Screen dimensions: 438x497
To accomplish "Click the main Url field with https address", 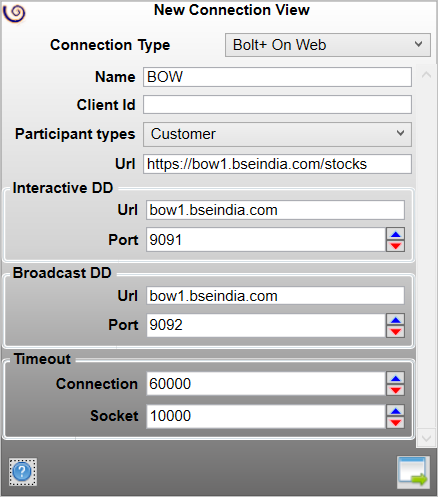I will click(277, 164).
